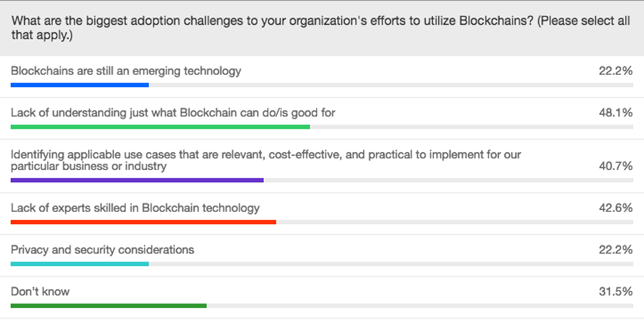Image resolution: width=644 pixels, height=323 pixels.
Task: Click the light green 48.1% progress bar
Action: point(160,127)
